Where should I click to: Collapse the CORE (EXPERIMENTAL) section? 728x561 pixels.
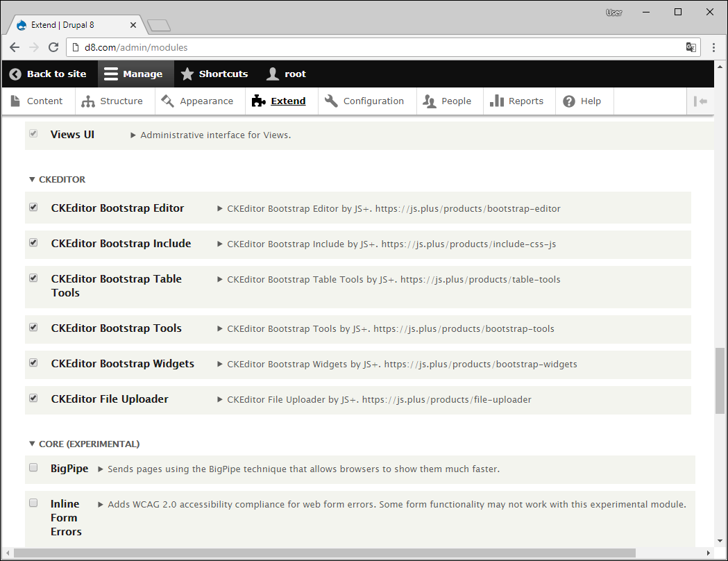(x=32, y=444)
